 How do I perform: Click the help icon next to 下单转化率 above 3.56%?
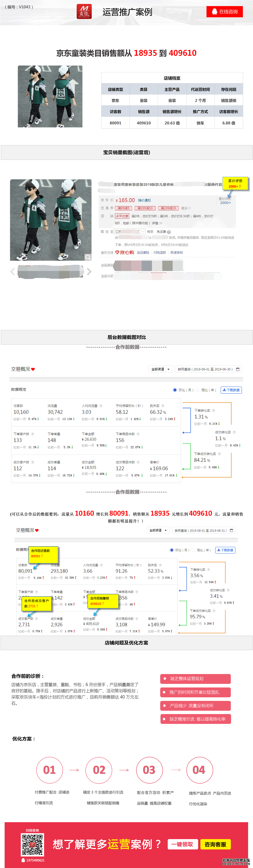point(209,570)
